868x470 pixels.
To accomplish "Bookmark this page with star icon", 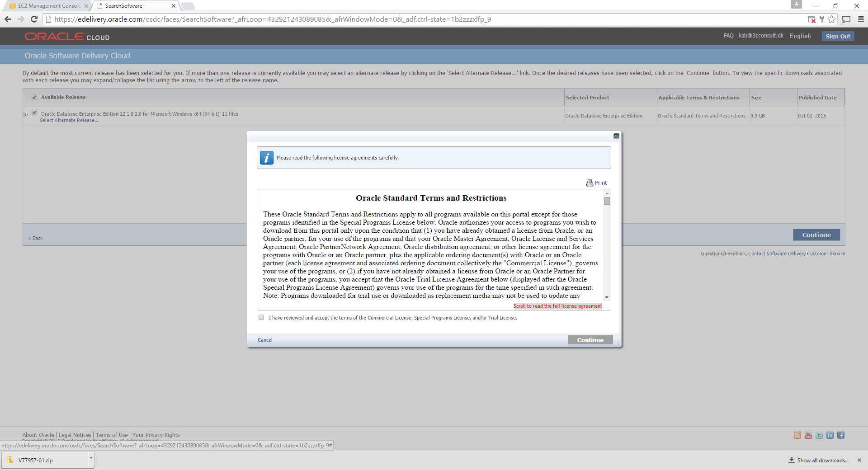I will click(832, 19).
